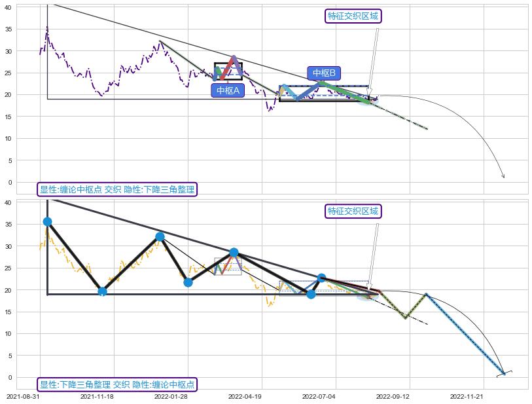Click the 2021-08-31 x-axis date label
This screenshot has height=404, width=532.
click(24, 396)
